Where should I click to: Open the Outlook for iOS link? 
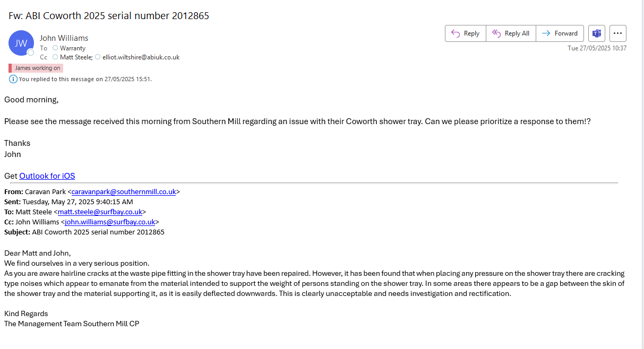tap(47, 176)
